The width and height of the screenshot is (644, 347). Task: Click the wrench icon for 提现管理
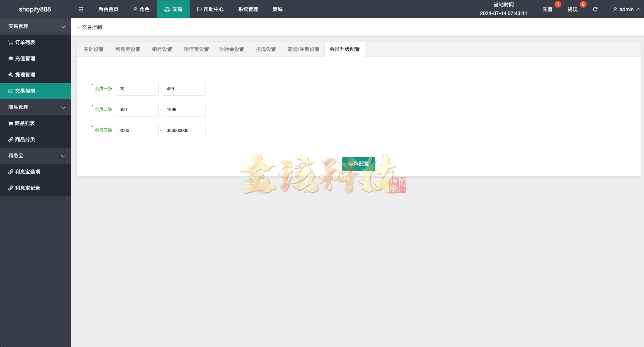10,74
